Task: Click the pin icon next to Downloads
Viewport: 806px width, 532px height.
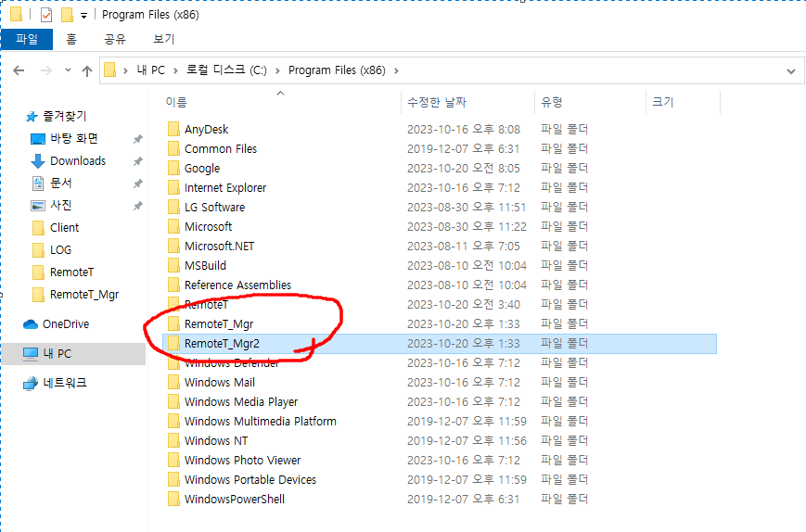Action: (x=138, y=161)
